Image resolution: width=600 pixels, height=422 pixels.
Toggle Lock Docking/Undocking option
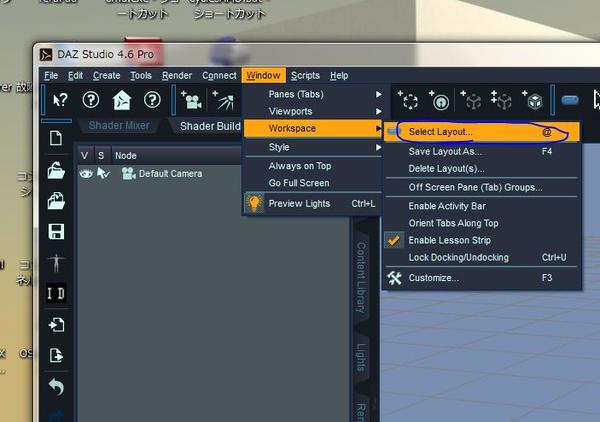pyautogui.click(x=483, y=257)
